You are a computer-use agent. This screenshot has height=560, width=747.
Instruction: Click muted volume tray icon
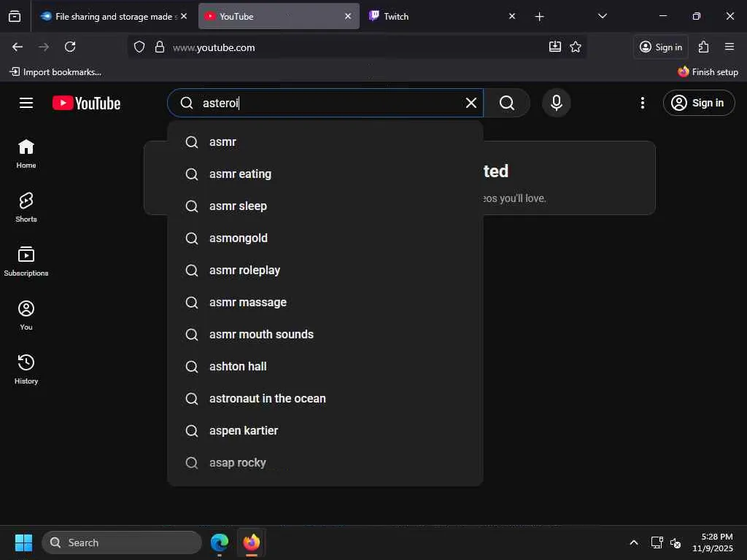(x=676, y=542)
